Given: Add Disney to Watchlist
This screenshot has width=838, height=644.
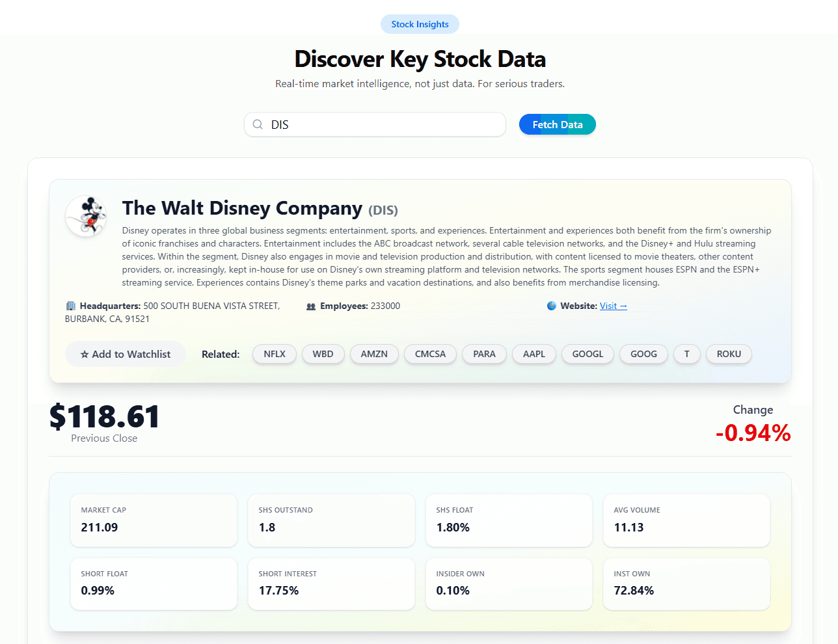Looking at the screenshot, I should 126,354.
